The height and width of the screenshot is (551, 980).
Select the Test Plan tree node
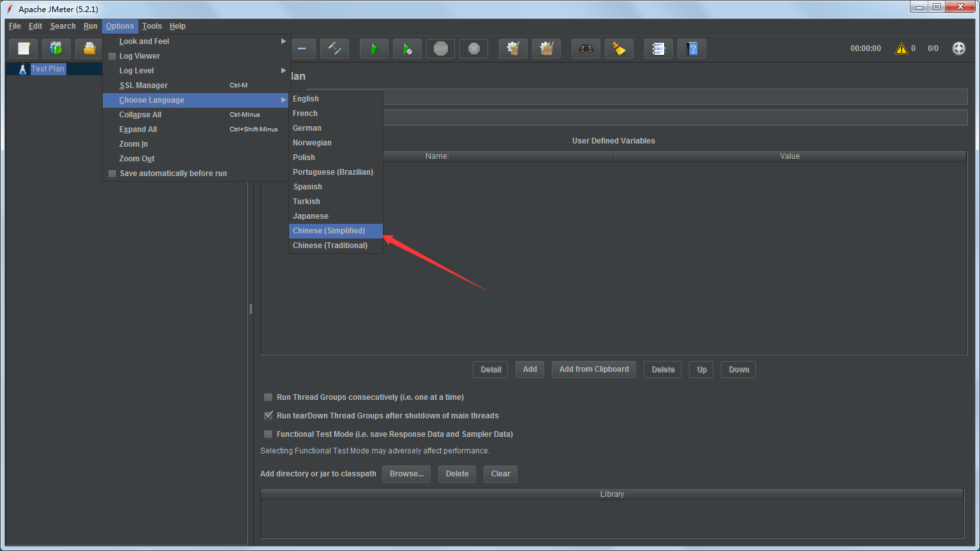point(48,69)
